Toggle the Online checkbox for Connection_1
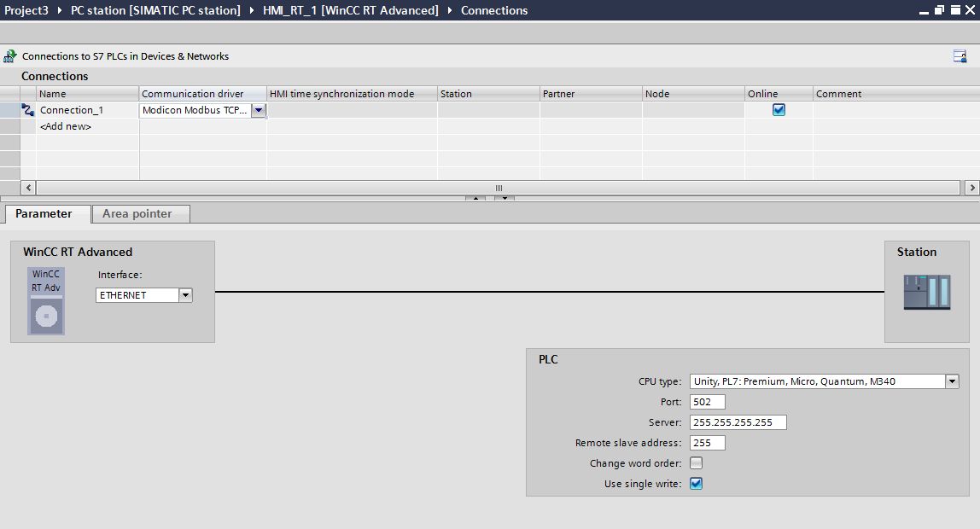This screenshot has width=980, height=529. pos(779,110)
